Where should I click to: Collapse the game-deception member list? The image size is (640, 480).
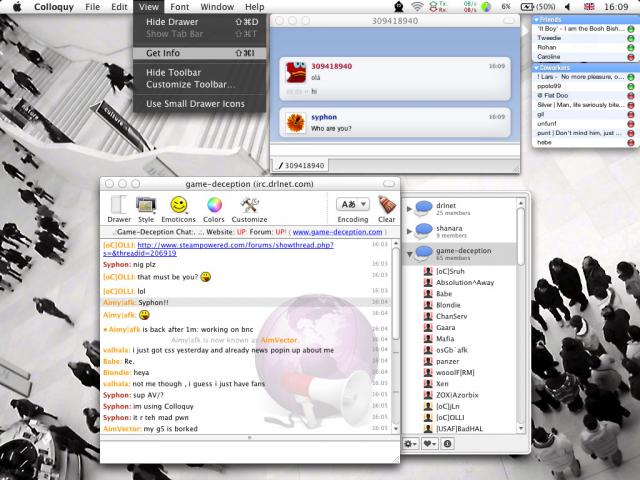tap(409, 254)
